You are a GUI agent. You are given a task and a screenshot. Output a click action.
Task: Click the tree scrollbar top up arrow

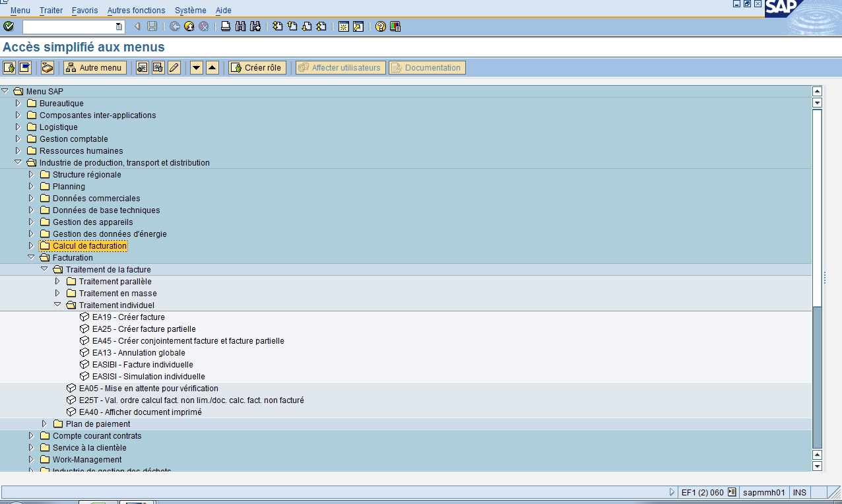click(818, 91)
